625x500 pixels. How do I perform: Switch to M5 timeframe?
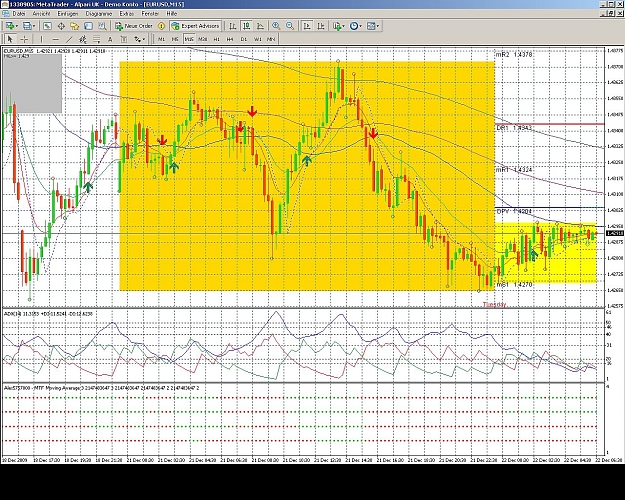coord(175,39)
